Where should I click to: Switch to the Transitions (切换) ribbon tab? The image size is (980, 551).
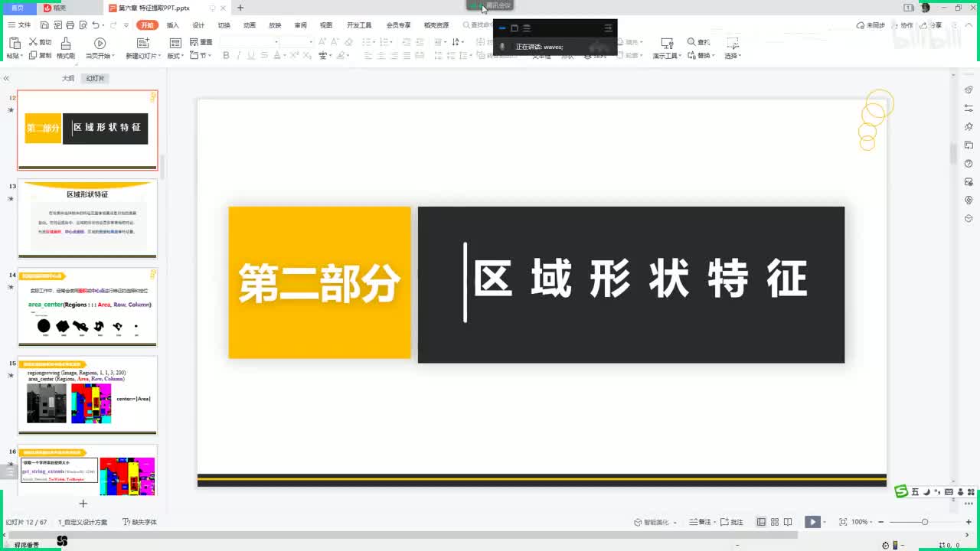point(224,25)
